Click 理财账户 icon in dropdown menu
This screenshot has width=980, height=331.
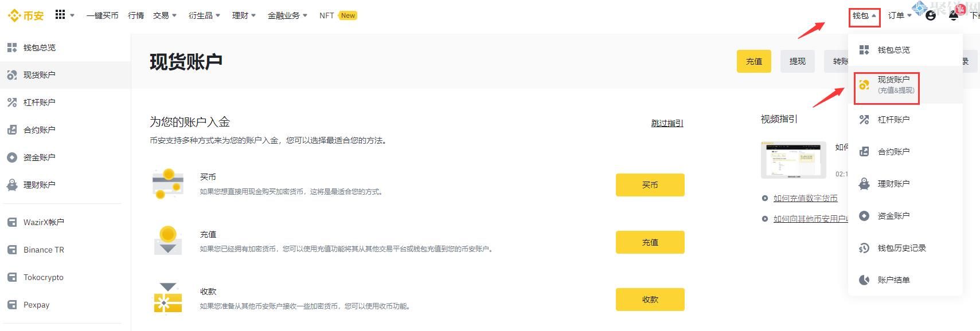(864, 184)
